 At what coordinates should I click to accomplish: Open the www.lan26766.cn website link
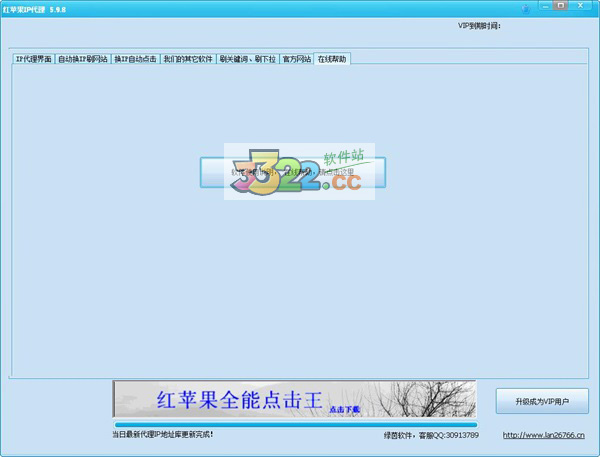coord(543,435)
